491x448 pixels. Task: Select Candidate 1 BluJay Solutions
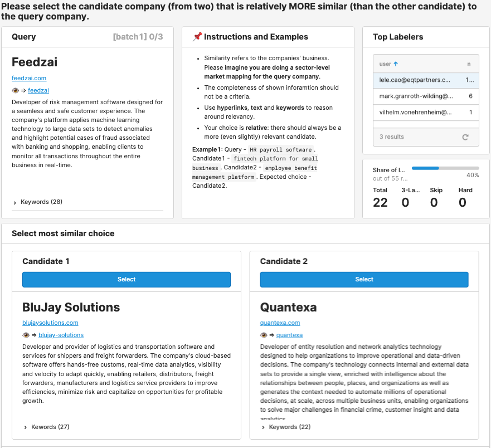tap(127, 279)
